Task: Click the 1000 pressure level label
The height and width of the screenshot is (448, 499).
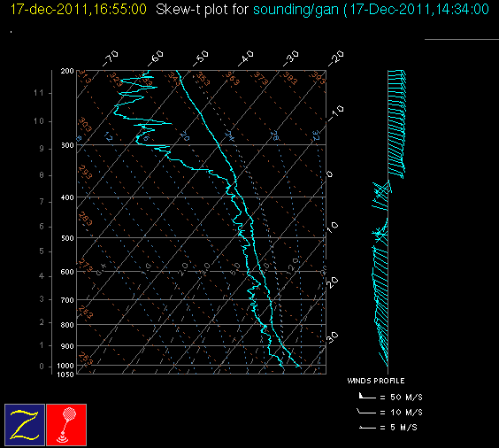Action: pyautogui.click(x=65, y=366)
